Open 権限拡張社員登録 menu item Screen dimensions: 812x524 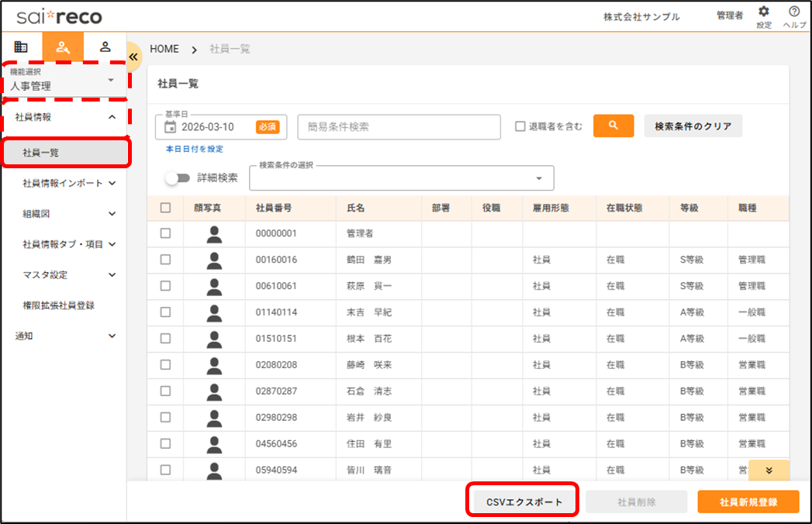tap(59, 305)
